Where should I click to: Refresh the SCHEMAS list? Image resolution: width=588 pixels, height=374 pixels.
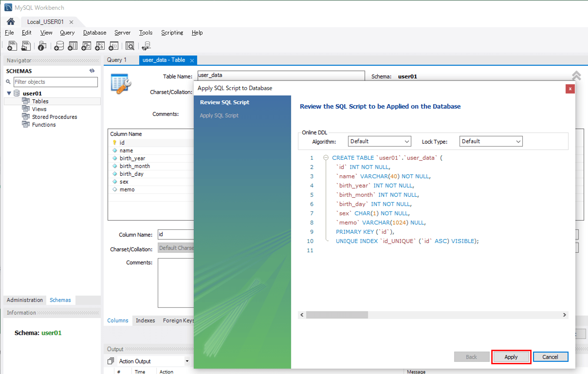(92, 71)
